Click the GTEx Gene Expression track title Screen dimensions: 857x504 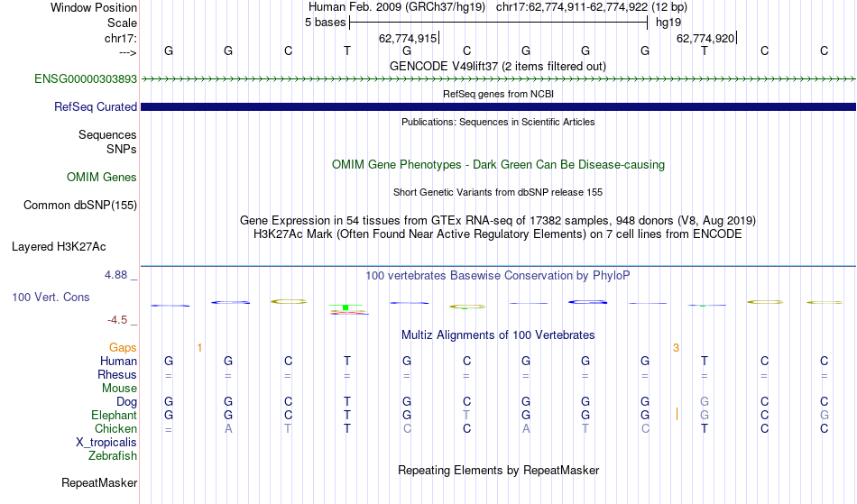pyautogui.click(x=498, y=221)
